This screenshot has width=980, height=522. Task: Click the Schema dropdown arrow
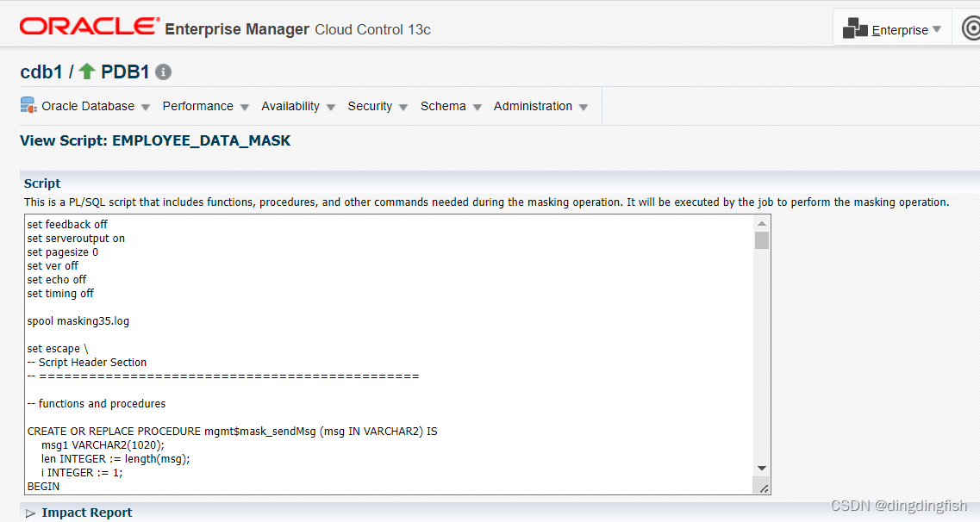pos(478,108)
